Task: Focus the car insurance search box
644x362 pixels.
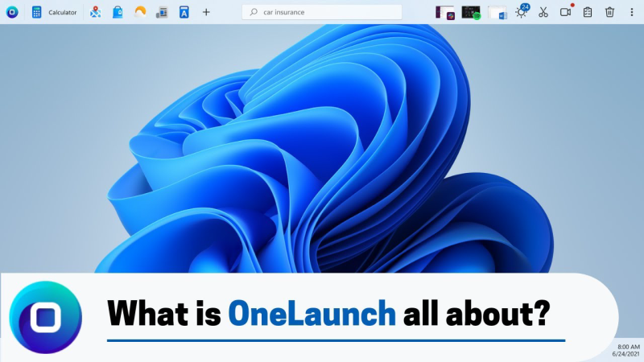Action: pos(322,12)
